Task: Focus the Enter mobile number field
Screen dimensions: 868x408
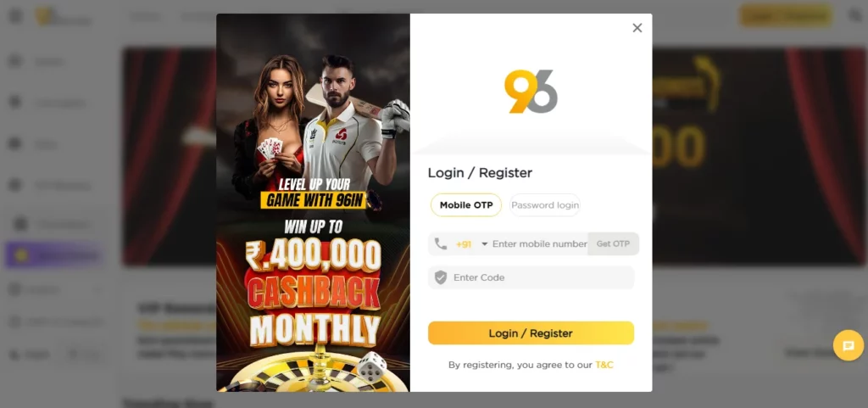Action: 539,243
